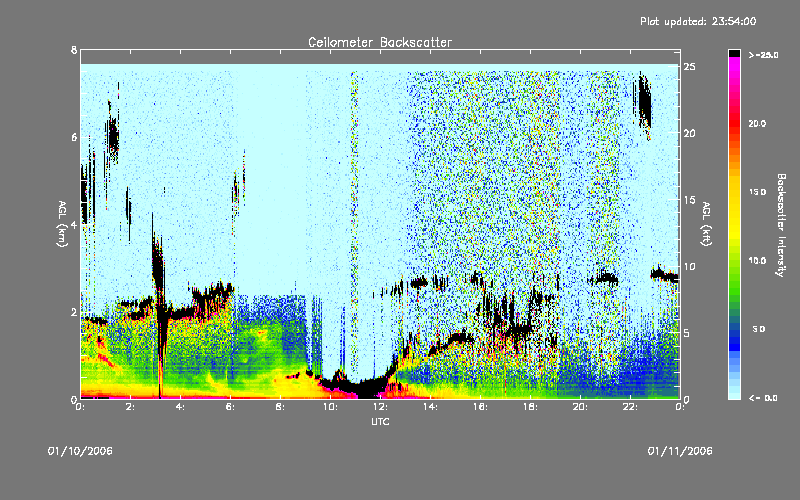The height and width of the screenshot is (500, 800).
Task: Click the "15.0" colorbar label
Action: tap(757, 192)
